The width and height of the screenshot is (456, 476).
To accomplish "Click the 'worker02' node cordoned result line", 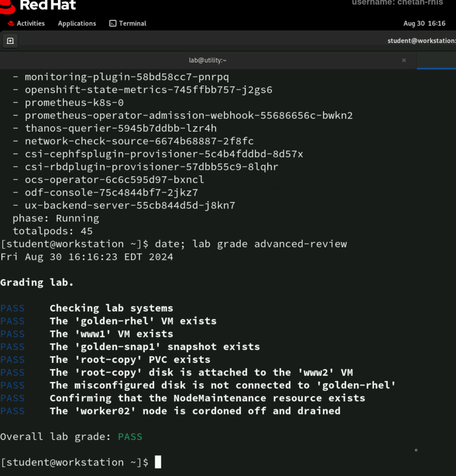I will tap(195, 411).
